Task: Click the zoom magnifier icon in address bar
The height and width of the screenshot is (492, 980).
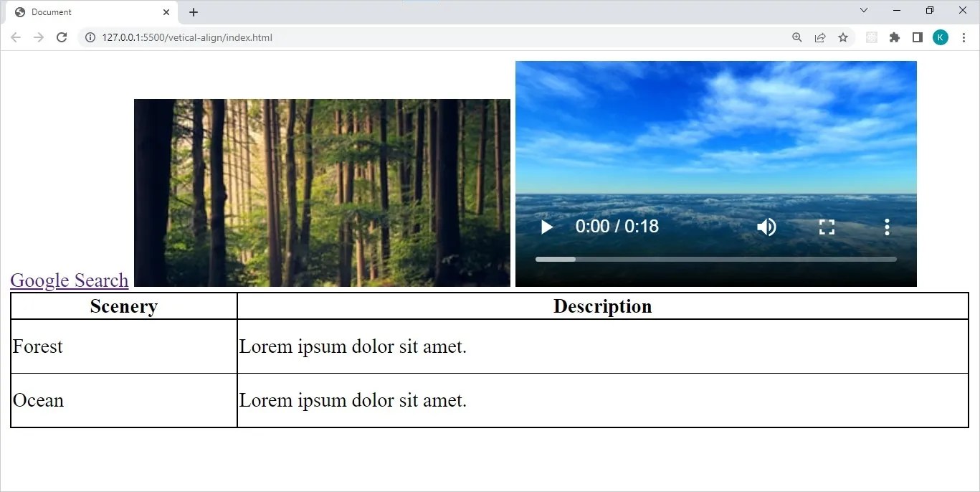Action: [x=796, y=37]
